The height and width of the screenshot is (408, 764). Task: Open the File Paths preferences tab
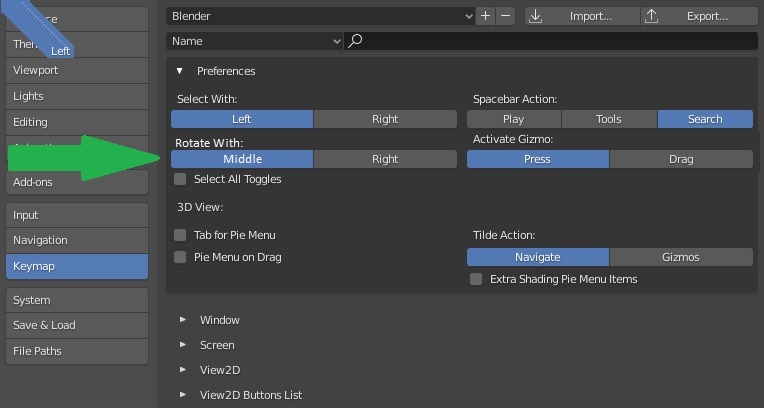coord(77,351)
